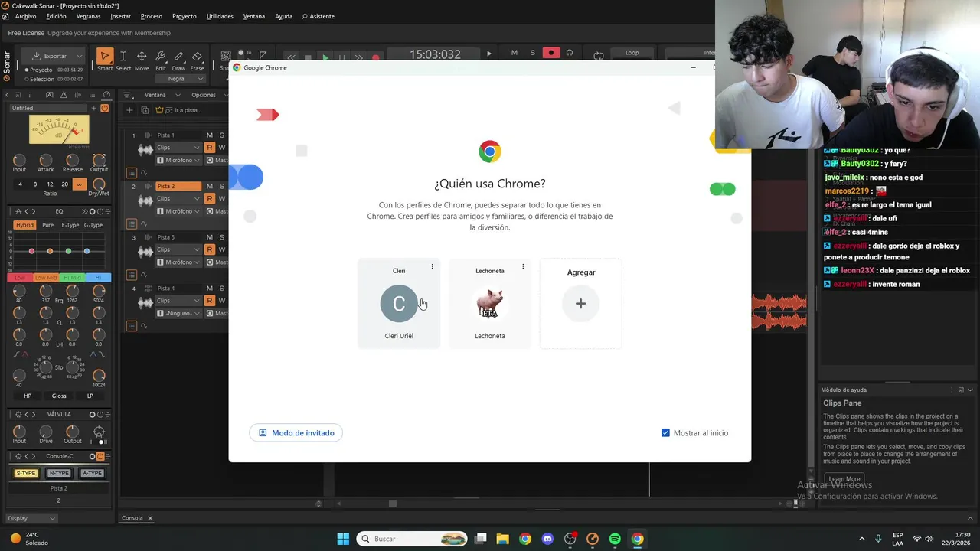Open the Edición menu
The width and height of the screenshot is (980, 551).
(56, 16)
